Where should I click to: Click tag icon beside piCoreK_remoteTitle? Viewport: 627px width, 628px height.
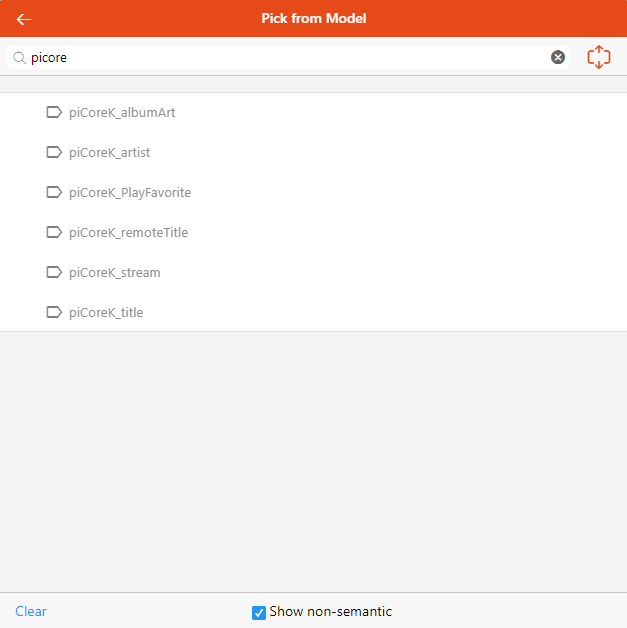pos(54,232)
